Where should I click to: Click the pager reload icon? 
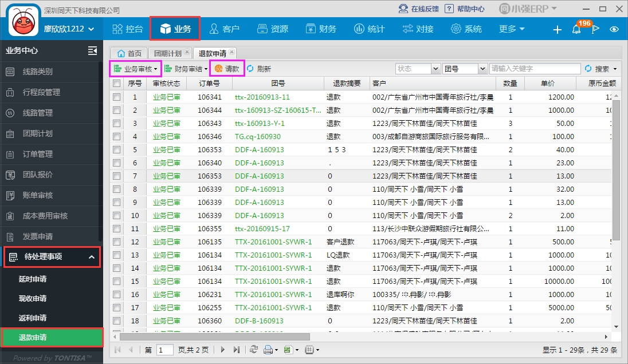point(253,350)
